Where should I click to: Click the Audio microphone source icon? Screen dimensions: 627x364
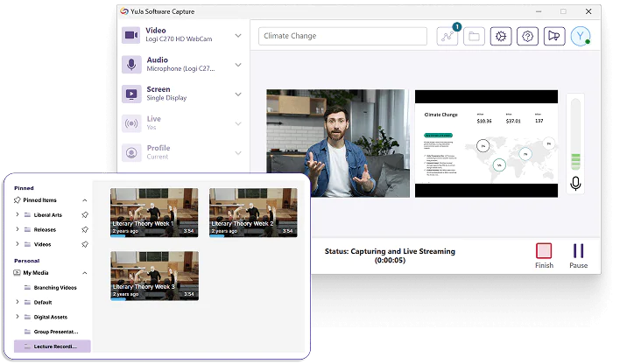pos(131,65)
